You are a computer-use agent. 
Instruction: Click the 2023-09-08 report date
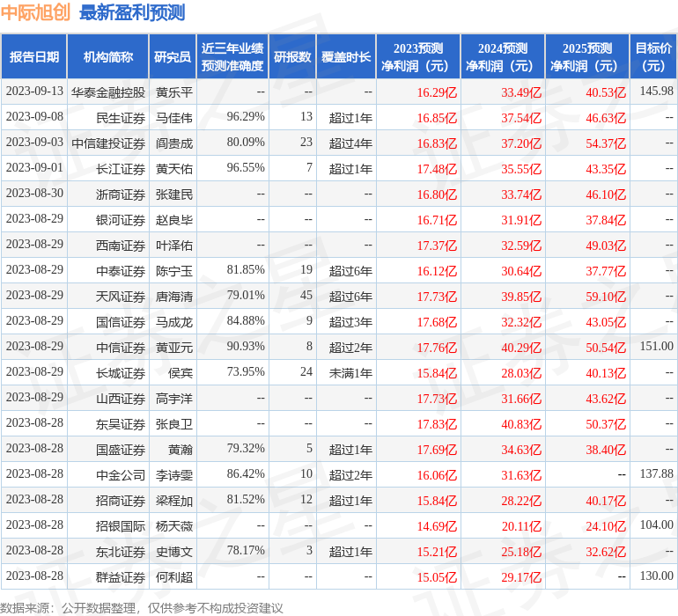click(34, 116)
